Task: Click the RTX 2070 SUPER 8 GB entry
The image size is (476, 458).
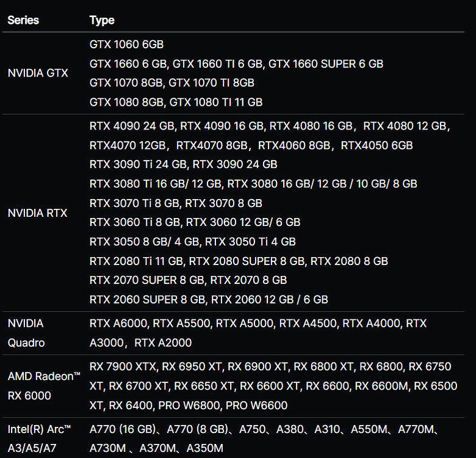Action: (147, 280)
